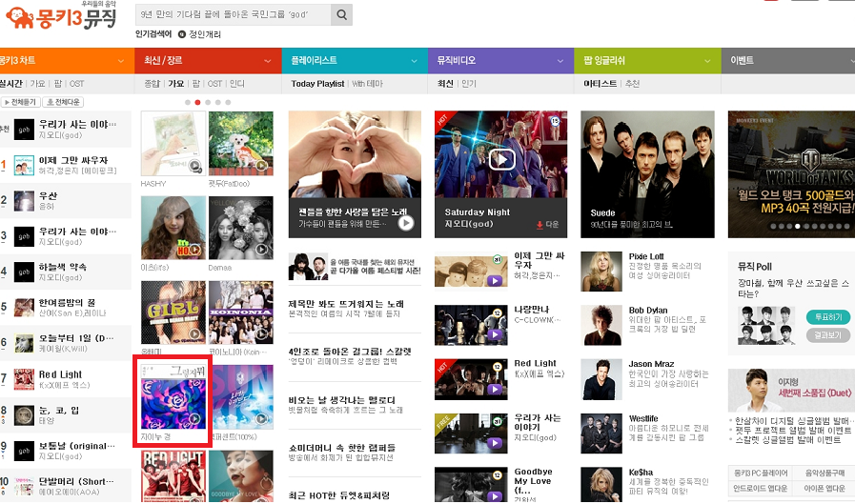Open the World of Tanks event banner
The height and width of the screenshot is (504, 855).
point(791,174)
